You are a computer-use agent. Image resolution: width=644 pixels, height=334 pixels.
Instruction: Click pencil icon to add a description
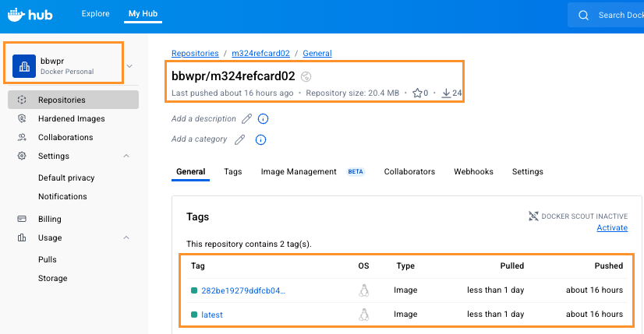click(x=246, y=119)
